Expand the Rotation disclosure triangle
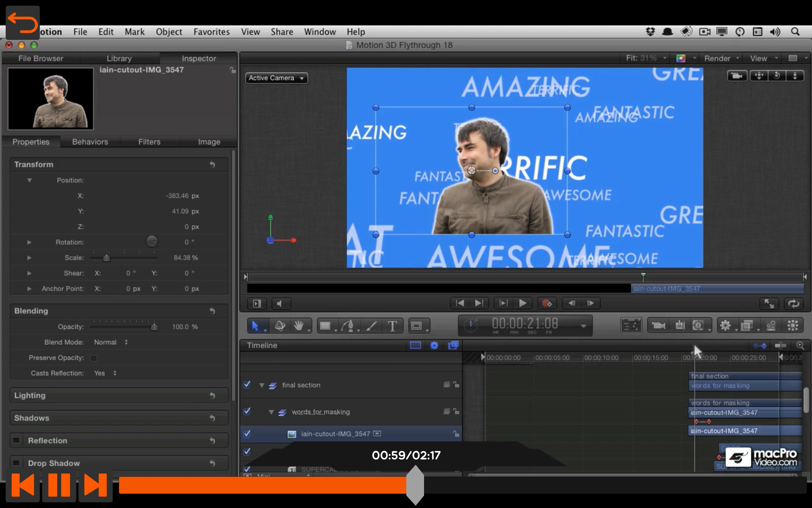This screenshot has height=508, width=812. [x=29, y=242]
